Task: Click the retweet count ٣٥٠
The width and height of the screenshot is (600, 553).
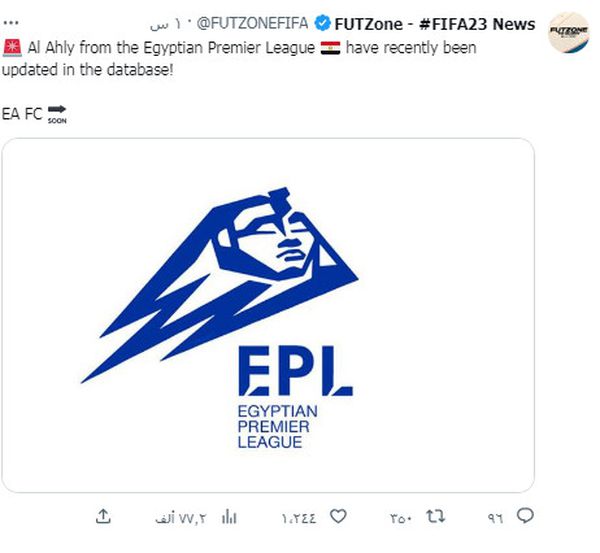Action: coord(400,518)
